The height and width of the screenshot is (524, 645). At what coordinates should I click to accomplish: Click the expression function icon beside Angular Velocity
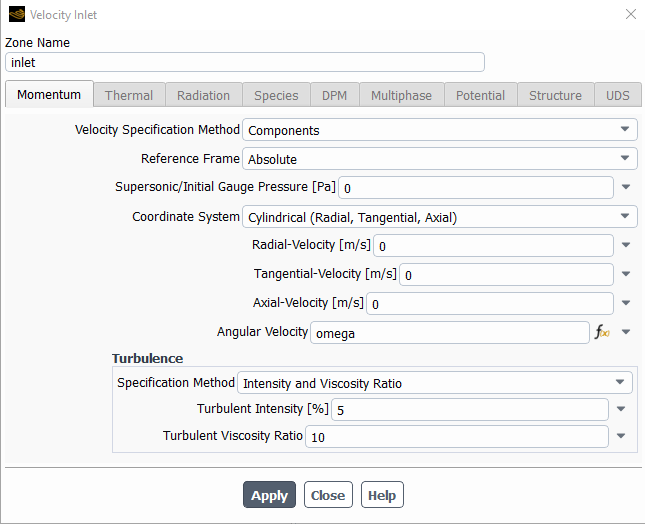[601, 332]
